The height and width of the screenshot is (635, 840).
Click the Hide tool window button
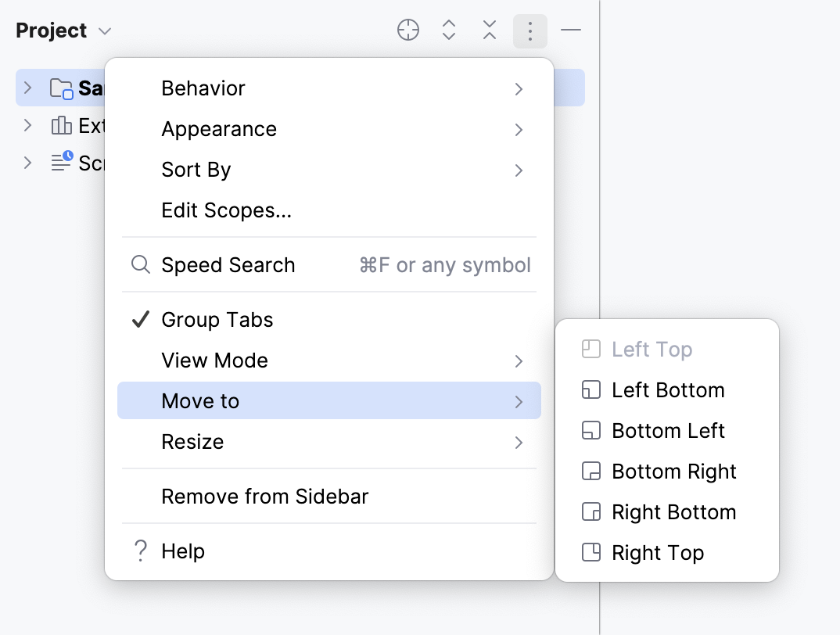point(571,30)
